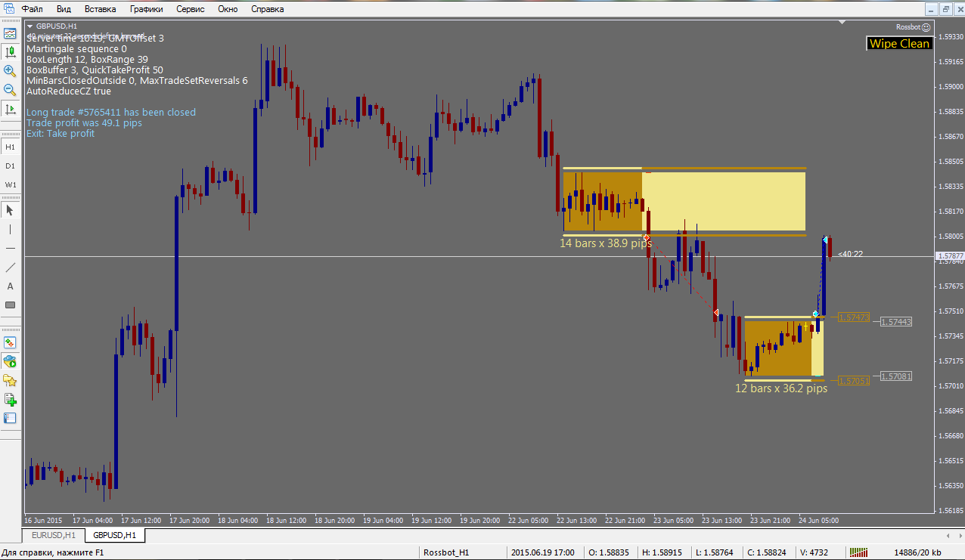Select the rectangle shape tool
Viewport: 965px width, 560px height.
pos(10,305)
